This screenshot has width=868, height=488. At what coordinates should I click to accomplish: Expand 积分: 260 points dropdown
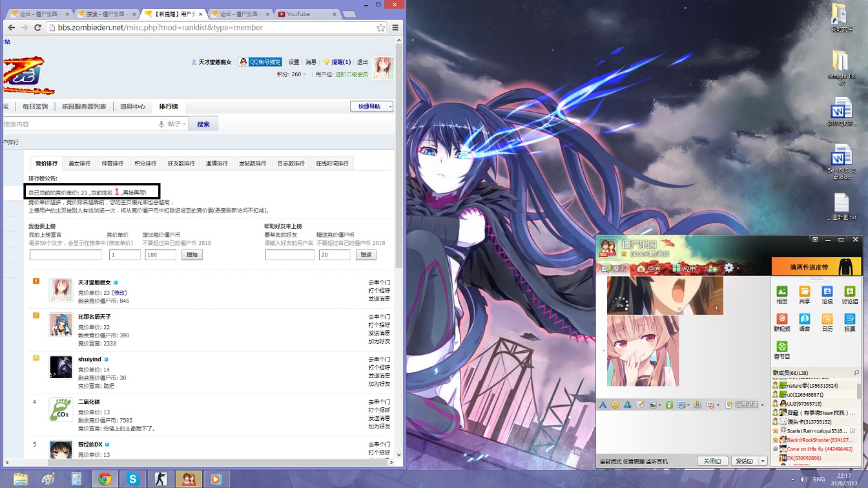coord(292,74)
